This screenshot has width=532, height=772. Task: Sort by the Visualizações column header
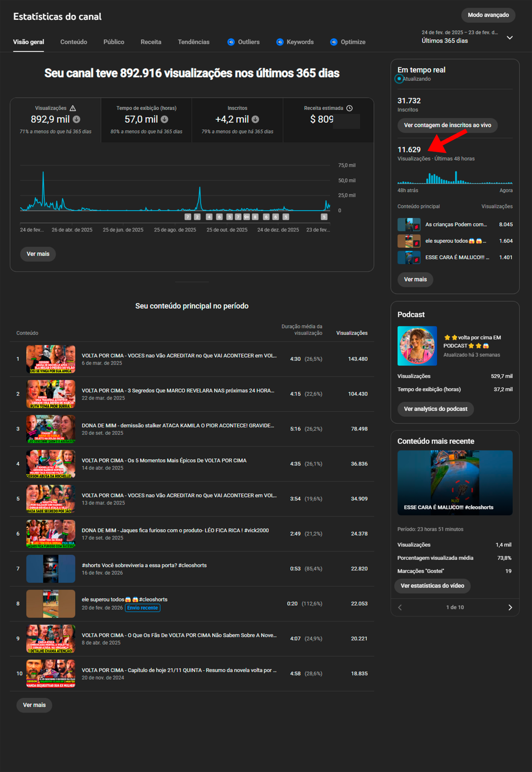tap(352, 333)
